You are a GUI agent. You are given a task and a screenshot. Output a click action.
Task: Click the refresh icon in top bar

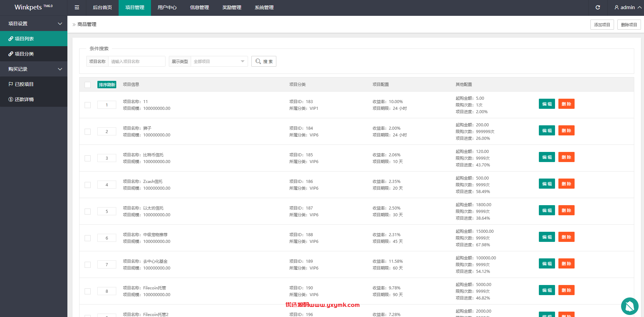pyautogui.click(x=598, y=7)
